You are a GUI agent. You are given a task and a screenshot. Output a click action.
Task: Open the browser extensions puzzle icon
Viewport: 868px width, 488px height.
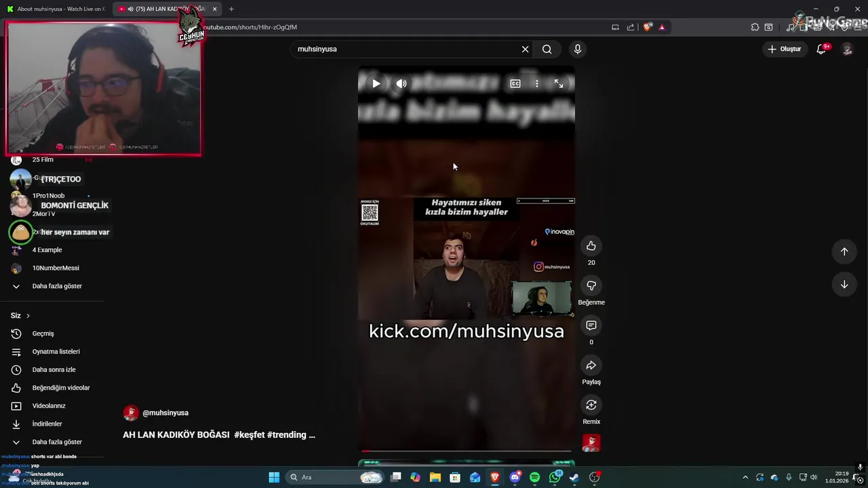(x=755, y=27)
